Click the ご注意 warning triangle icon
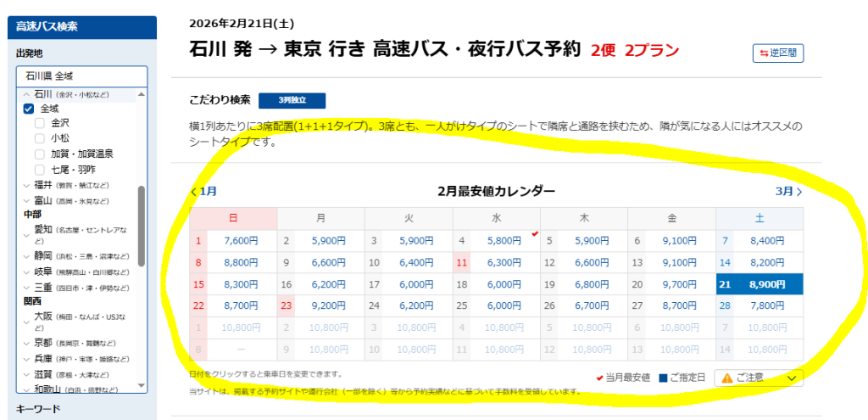Image resolution: width=868 pixels, height=420 pixels. click(x=727, y=378)
